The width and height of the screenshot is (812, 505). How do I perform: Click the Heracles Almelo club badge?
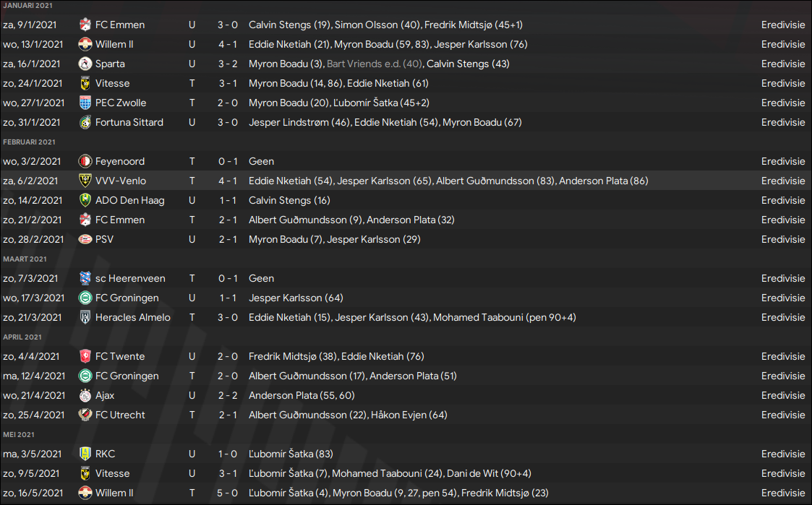tap(85, 317)
